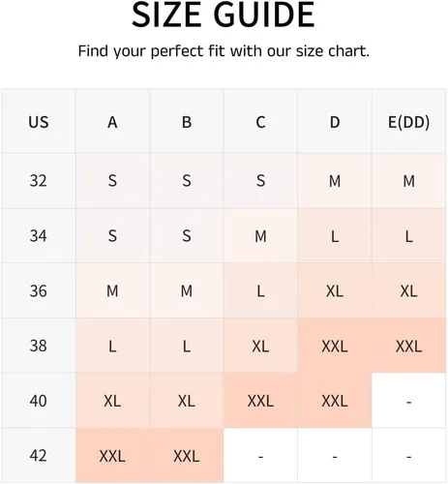Viewport: 448px width, 484px height.
Task: Click the XXL cell for size 40 C
Action: pyautogui.click(x=260, y=401)
